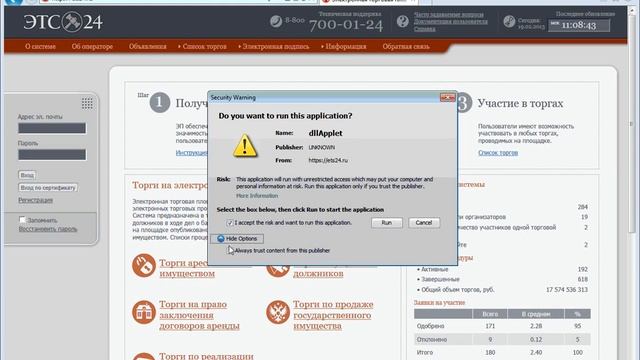This screenshot has height=360, width=640.
Task: Click the 'dllApplet' application name
Action: [x=325, y=133]
